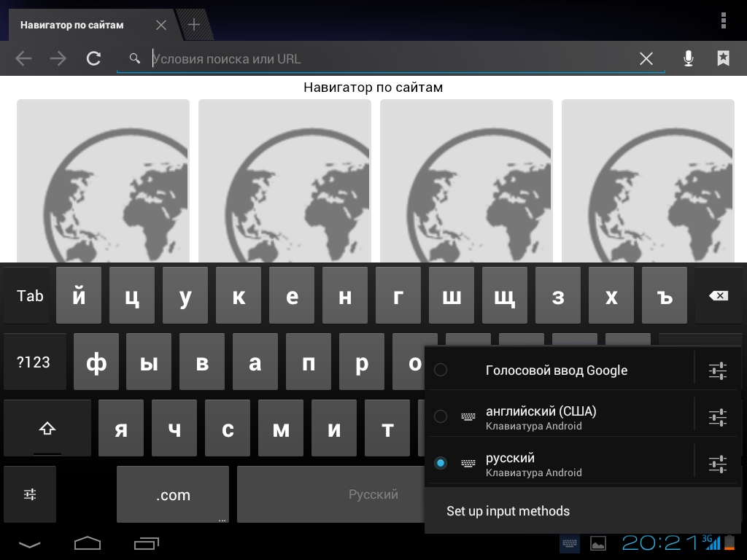This screenshot has width=747, height=560.
Task: Click the browser reload icon
Action: pyautogui.click(x=93, y=58)
